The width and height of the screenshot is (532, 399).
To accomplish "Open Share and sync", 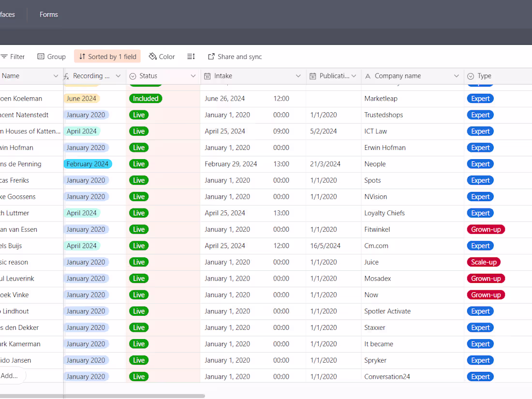I will [x=235, y=57].
